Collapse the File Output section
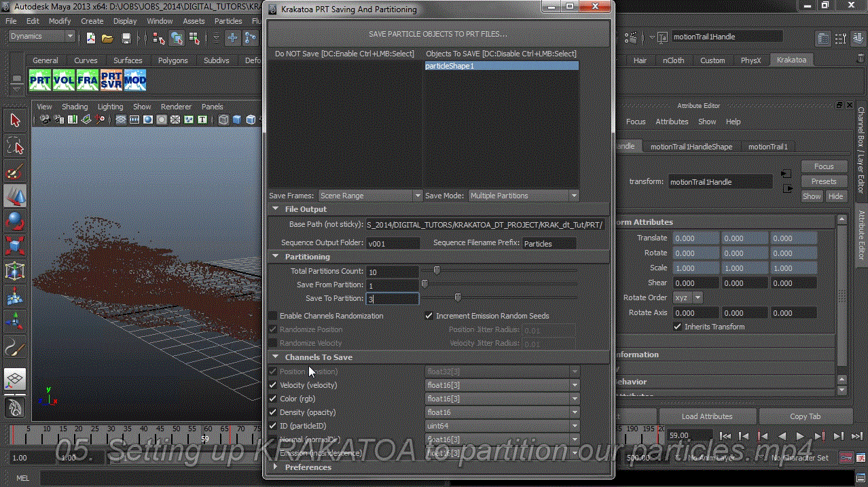 coord(276,209)
